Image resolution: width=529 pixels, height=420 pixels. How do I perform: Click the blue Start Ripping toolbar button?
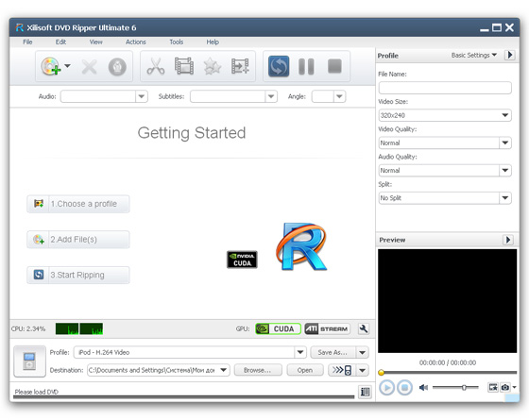279,66
